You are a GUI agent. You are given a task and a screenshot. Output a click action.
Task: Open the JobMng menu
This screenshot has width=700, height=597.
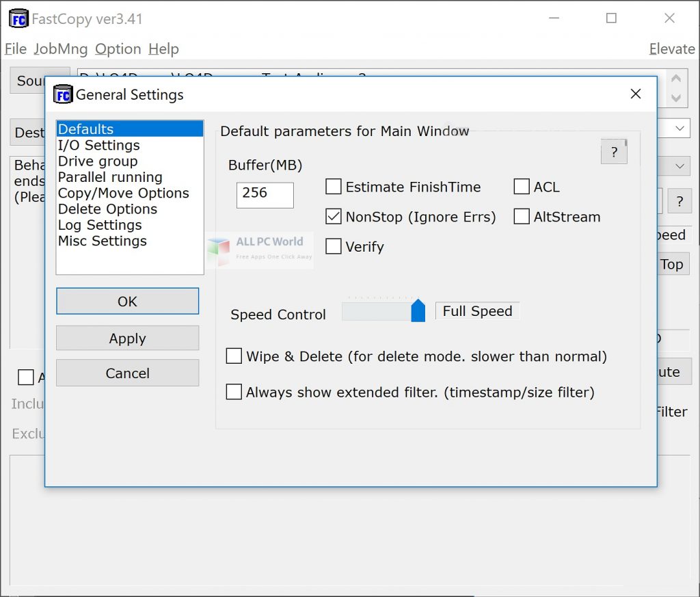(x=61, y=49)
